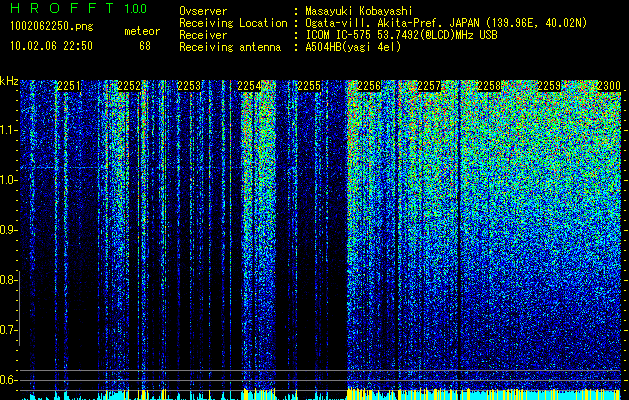This screenshot has width=629, height=400.
Task: Click the HROFFT 1.0.0 title text
Action: tap(78, 8)
